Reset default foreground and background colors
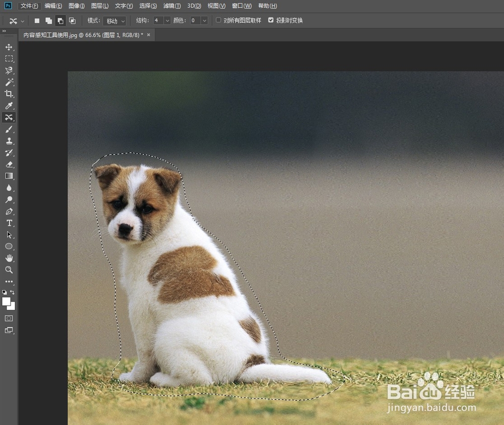Image resolution: width=504 pixels, height=425 pixels. tap(4, 293)
